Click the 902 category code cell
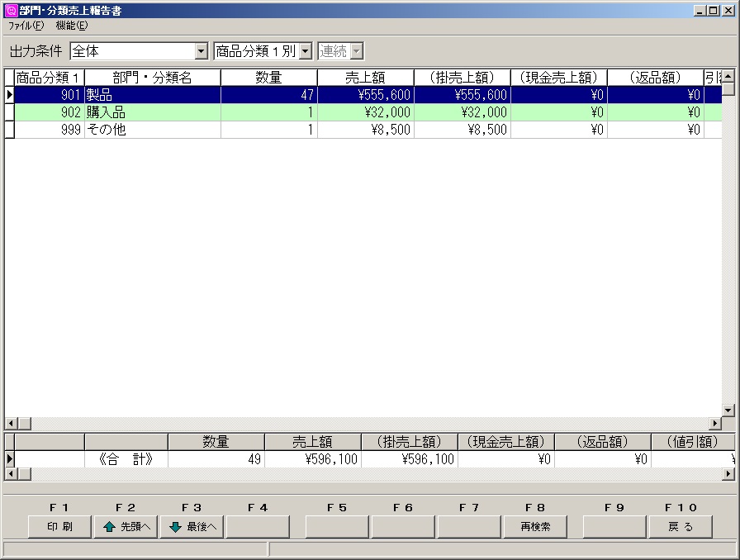740x560 pixels. (50, 112)
